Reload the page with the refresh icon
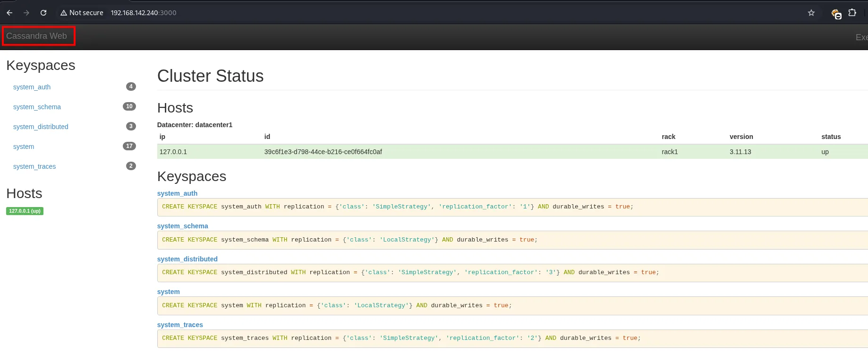868x355 pixels. click(43, 13)
